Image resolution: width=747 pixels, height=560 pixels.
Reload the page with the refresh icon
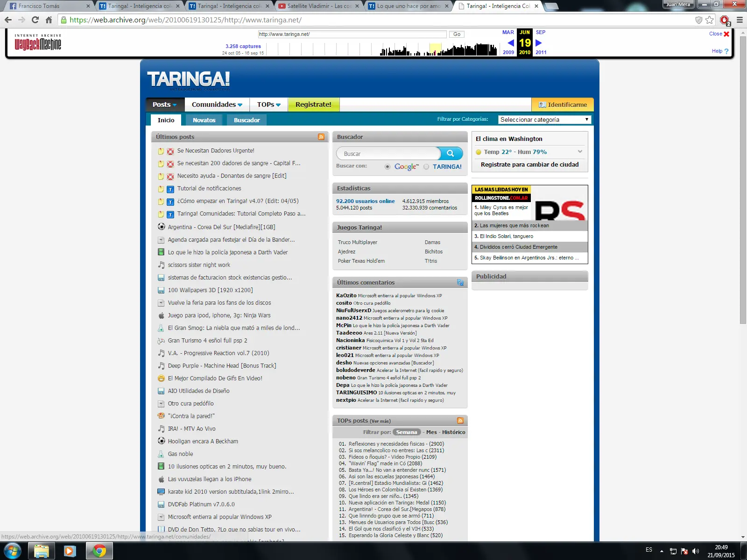point(35,20)
